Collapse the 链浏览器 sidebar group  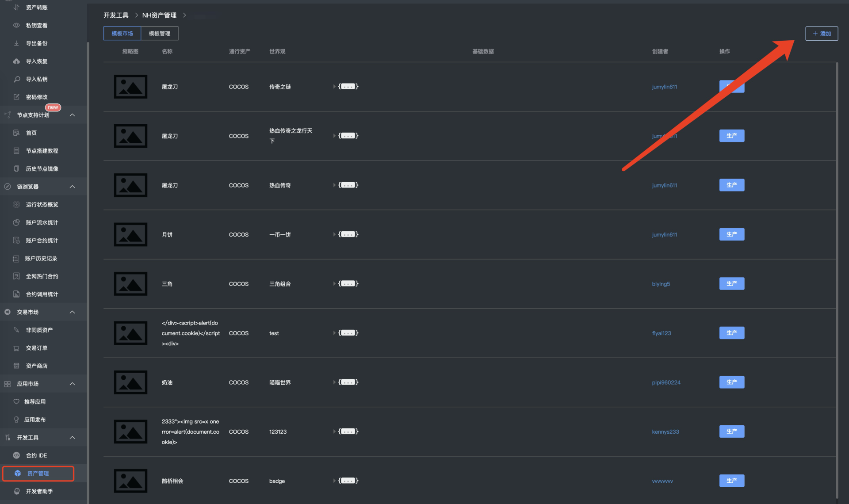73,187
